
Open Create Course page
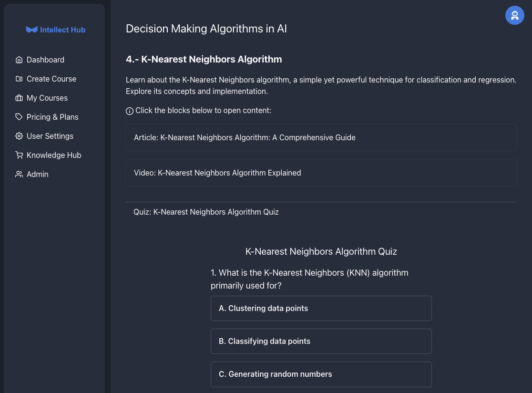click(51, 79)
